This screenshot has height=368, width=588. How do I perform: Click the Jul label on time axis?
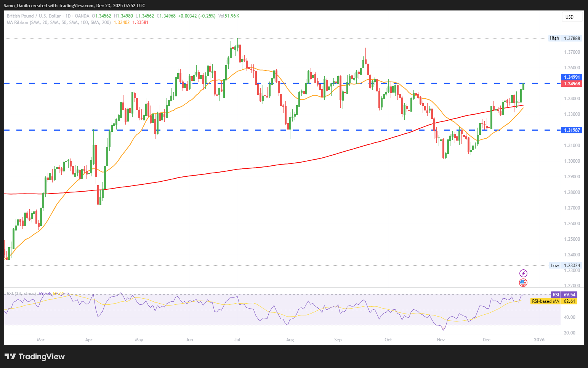coord(237,340)
